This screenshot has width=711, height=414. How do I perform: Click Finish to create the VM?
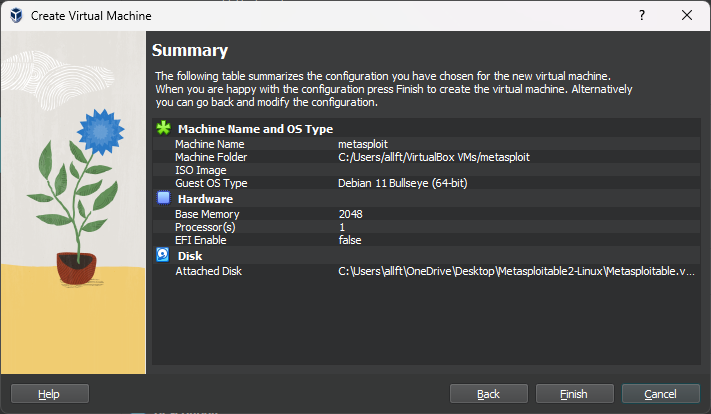[574, 394]
